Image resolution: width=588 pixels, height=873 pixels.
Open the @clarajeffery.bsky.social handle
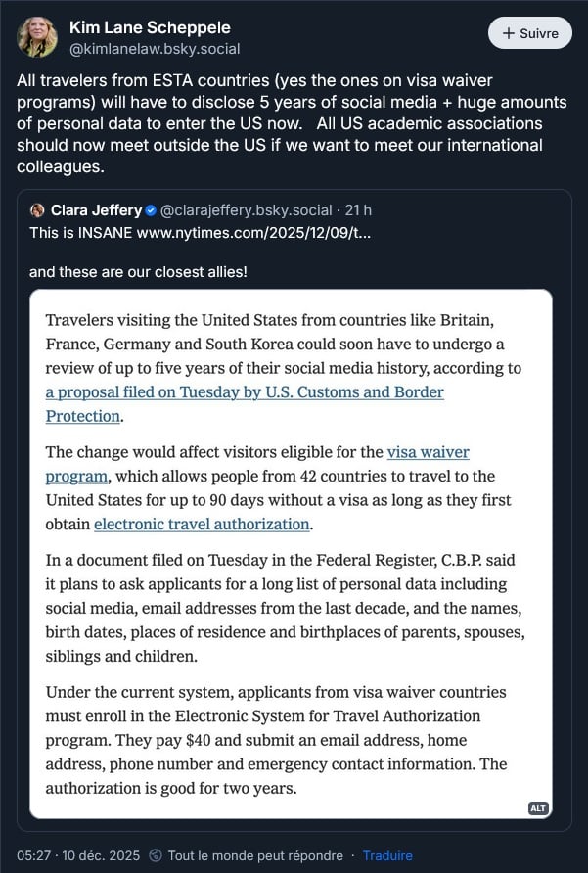[247, 210]
